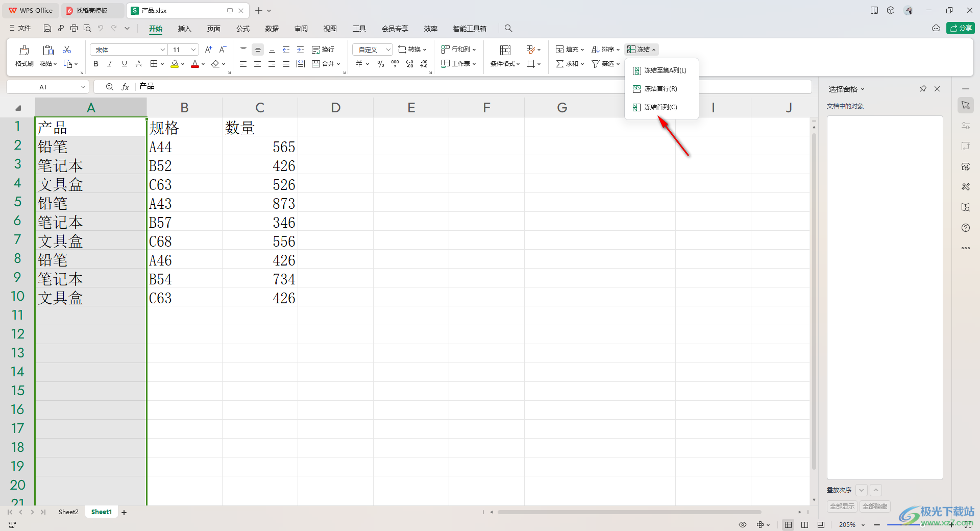Click the Save icon in the quick-access toolbar
980x531 pixels.
47,28
